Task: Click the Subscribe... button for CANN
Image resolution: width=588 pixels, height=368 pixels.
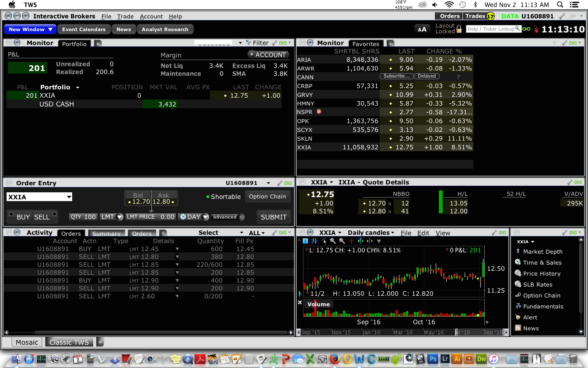Action: 396,76
